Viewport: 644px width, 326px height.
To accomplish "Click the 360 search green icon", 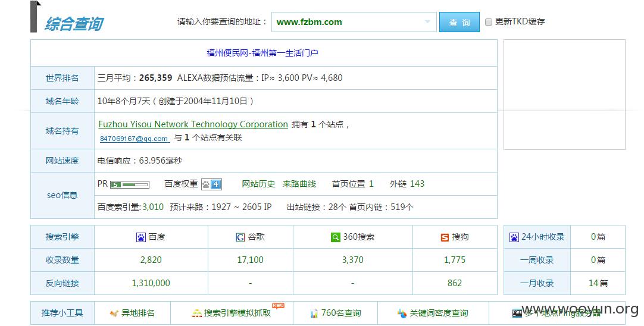I will [336, 237].
